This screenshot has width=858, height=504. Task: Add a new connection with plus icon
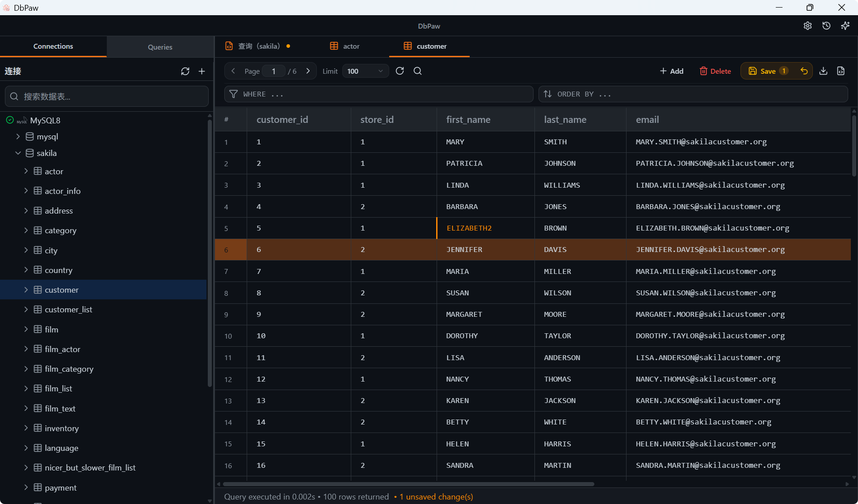pos(202,71)
